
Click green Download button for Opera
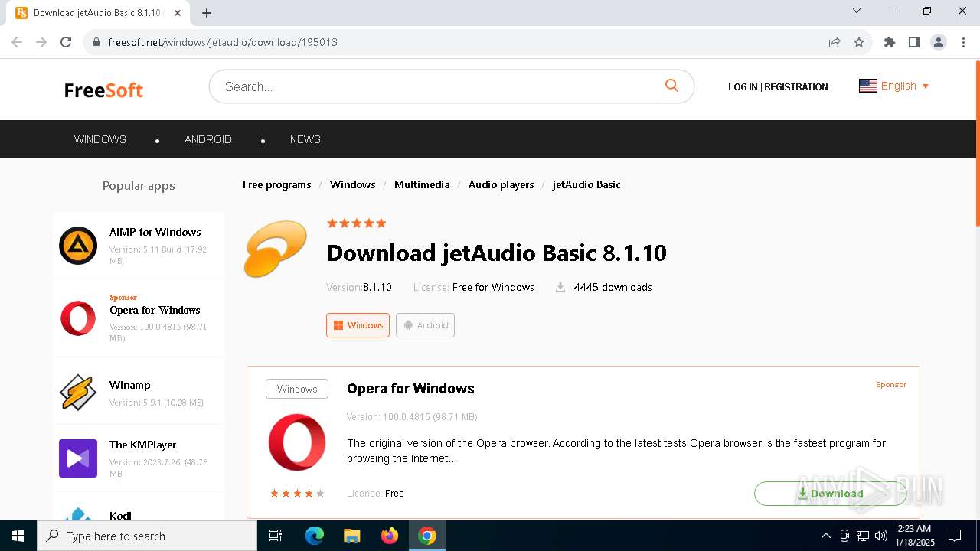831,494
